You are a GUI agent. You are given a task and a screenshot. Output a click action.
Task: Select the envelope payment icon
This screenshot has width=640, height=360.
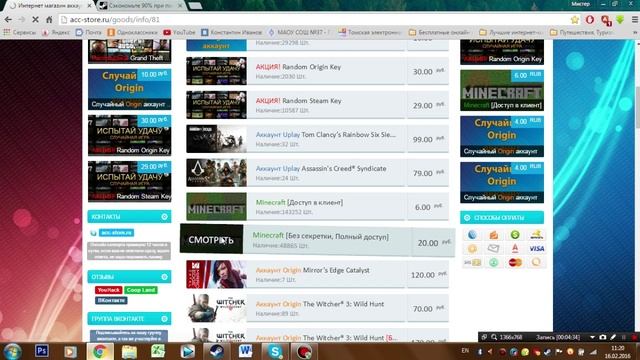tap(493, 249)
